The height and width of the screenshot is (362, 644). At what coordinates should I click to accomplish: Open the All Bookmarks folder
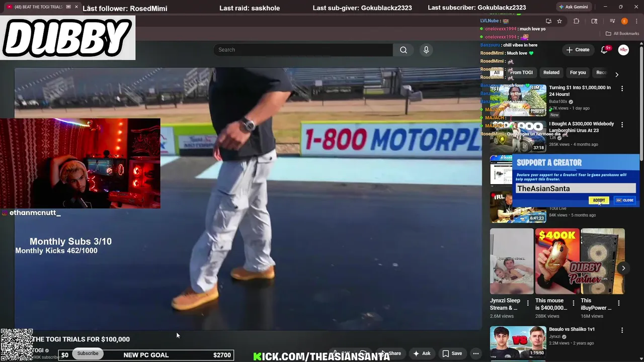pyautogui.click(x=622, y=34)
